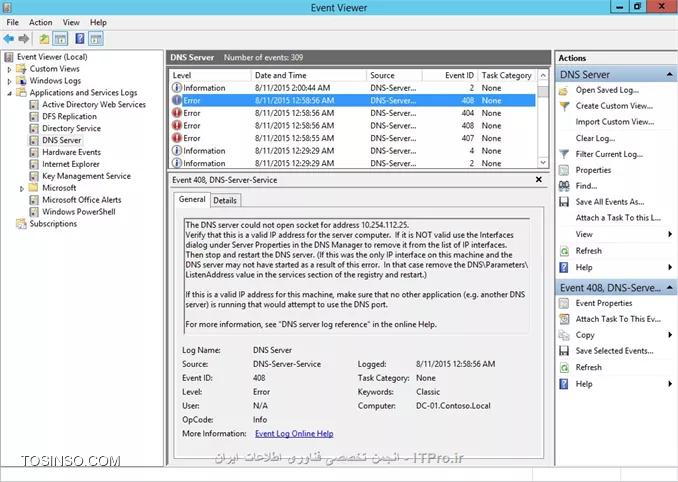Click the Open Saved Log folder icon

click(563, 90)
